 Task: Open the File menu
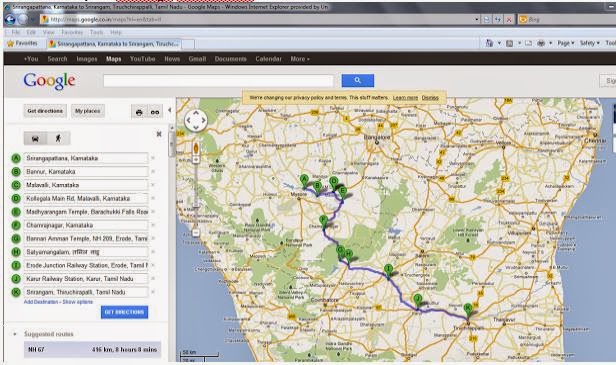click(16, 32)
